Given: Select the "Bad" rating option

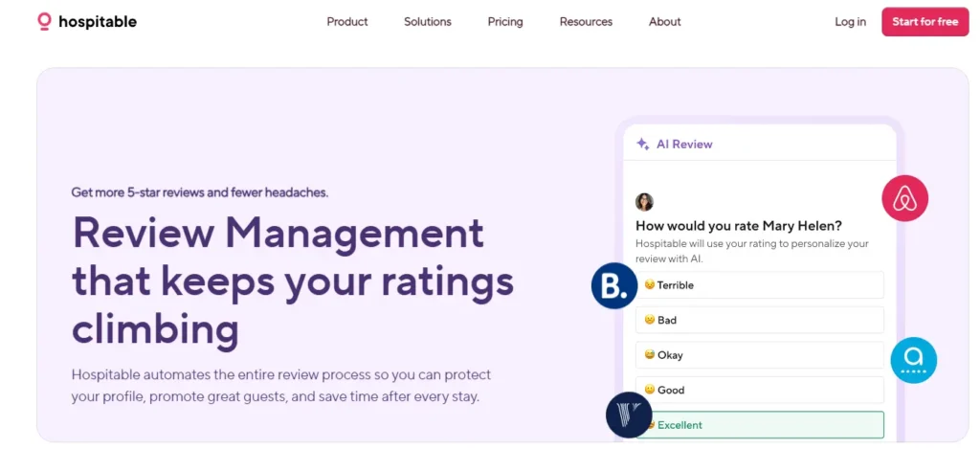Looking at the screenshot, I should click(759, 320).
